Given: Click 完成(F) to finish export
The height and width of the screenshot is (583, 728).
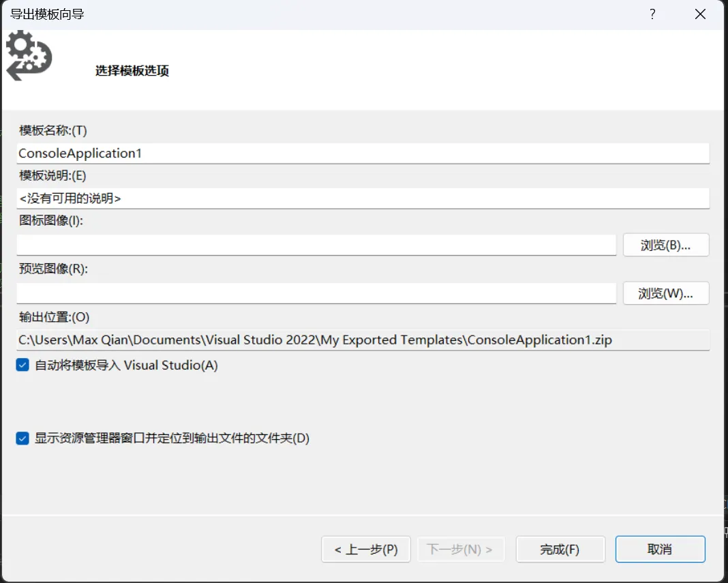Looking at the screenshot, I should point(560,550).
